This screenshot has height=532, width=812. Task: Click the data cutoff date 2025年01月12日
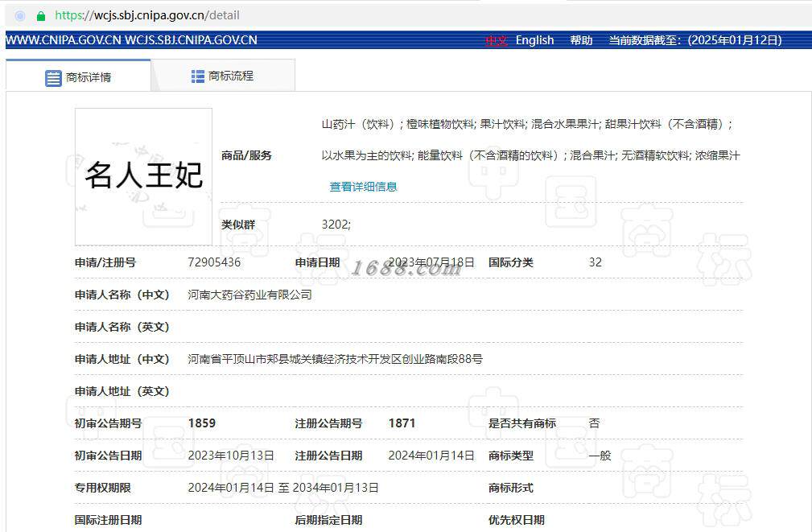(735, 40)
